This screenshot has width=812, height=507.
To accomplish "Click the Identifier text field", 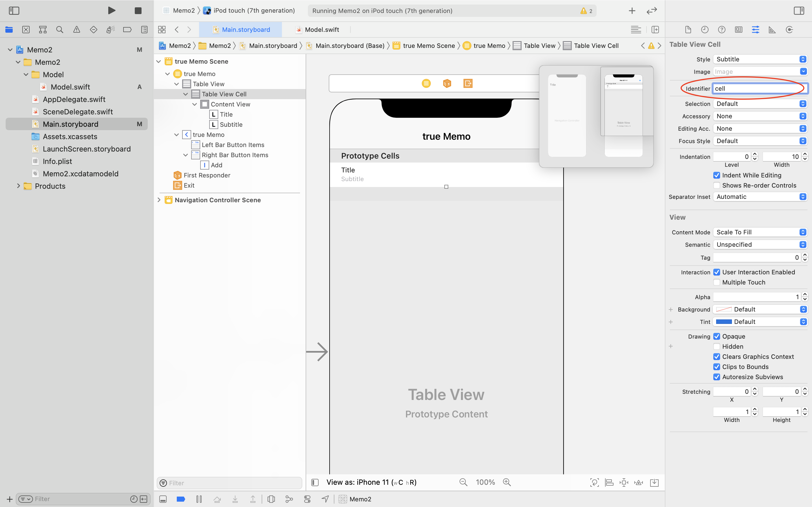I will [759, 88].
